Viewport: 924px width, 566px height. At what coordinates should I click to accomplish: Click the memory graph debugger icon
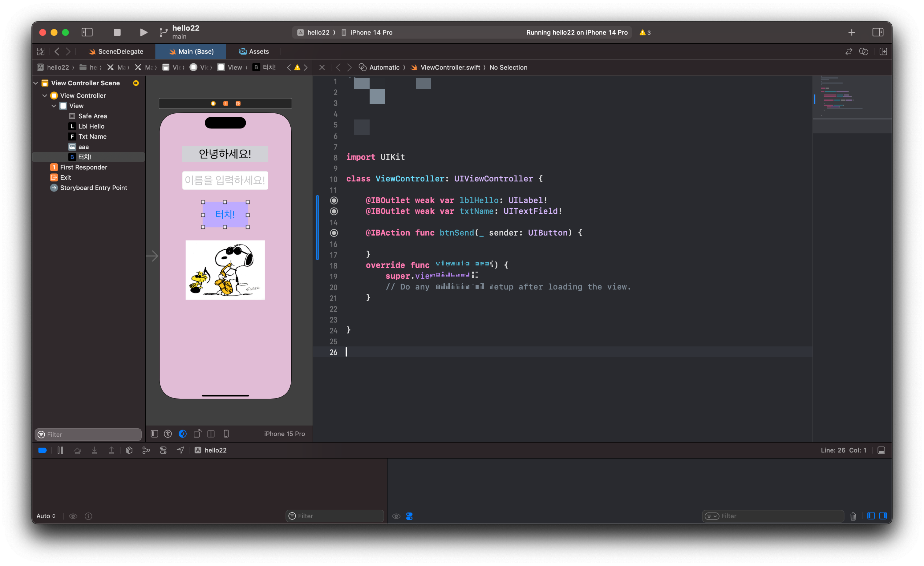tap(146, 450)
